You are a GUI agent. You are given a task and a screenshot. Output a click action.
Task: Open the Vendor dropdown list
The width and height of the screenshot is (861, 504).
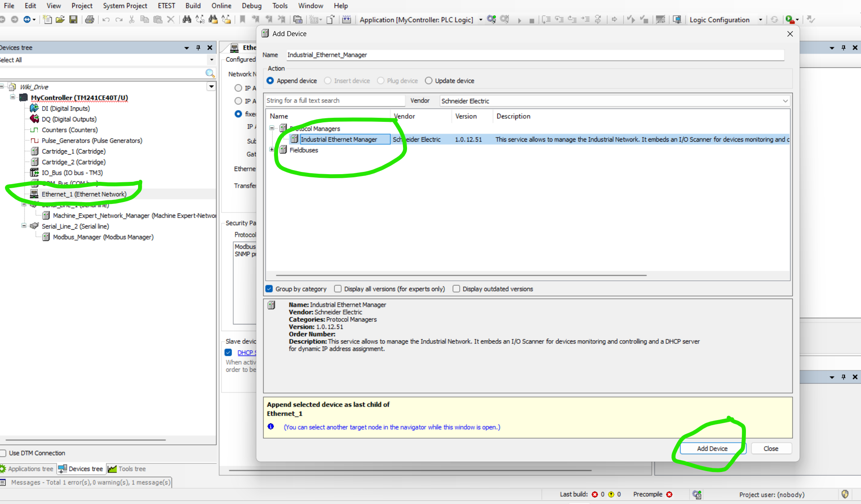[785, 101]
